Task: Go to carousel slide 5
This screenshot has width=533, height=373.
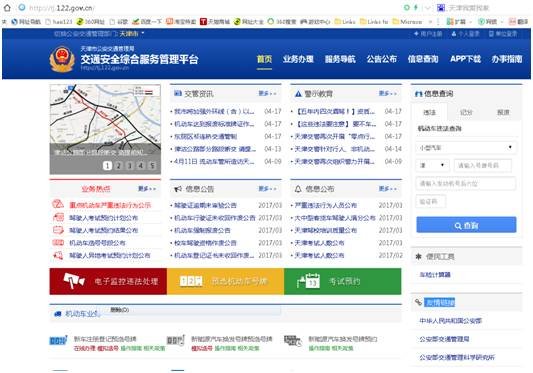Action: click(152, 166)
